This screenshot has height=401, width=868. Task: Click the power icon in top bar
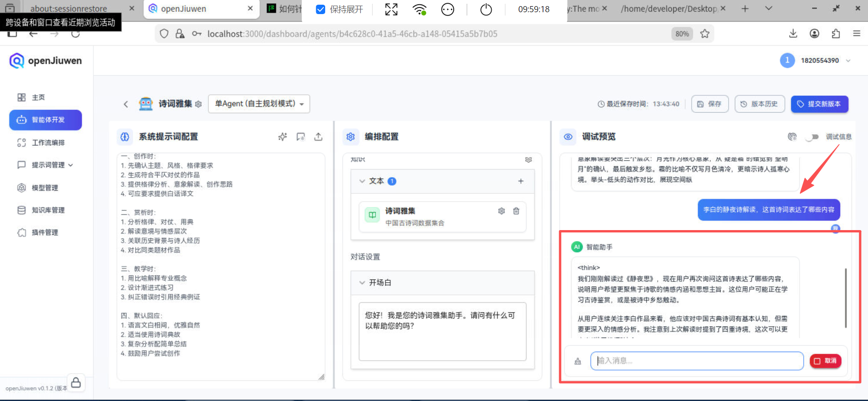(486, 9)
